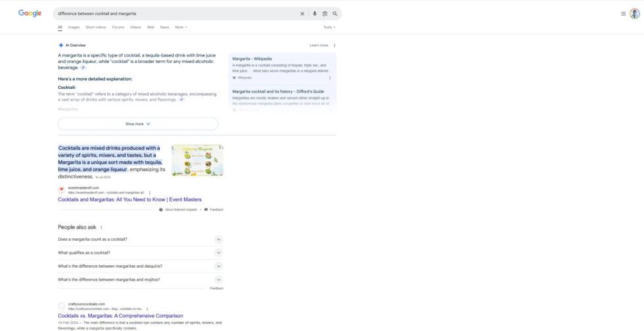Open AI Overview three-dot options

334,45
